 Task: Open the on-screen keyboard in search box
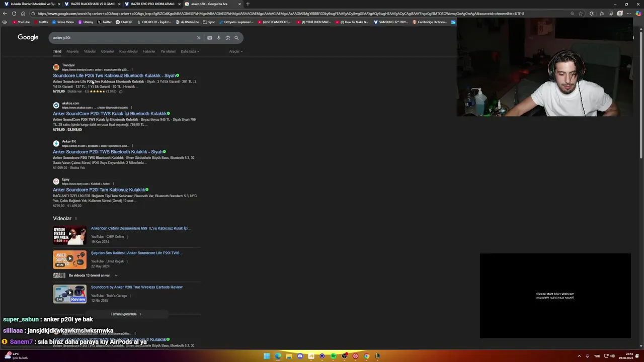pos(210,38)
